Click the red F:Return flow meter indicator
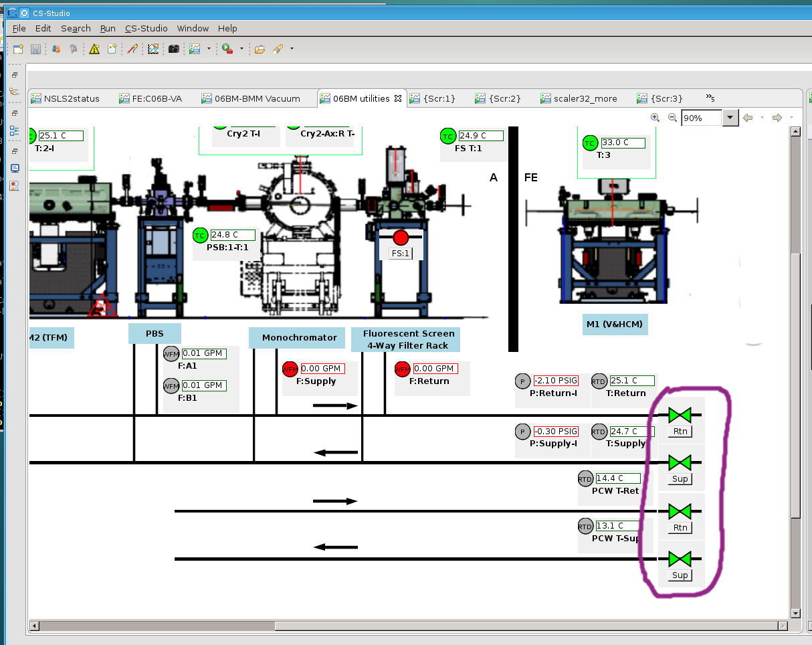 tap(402, 369)
